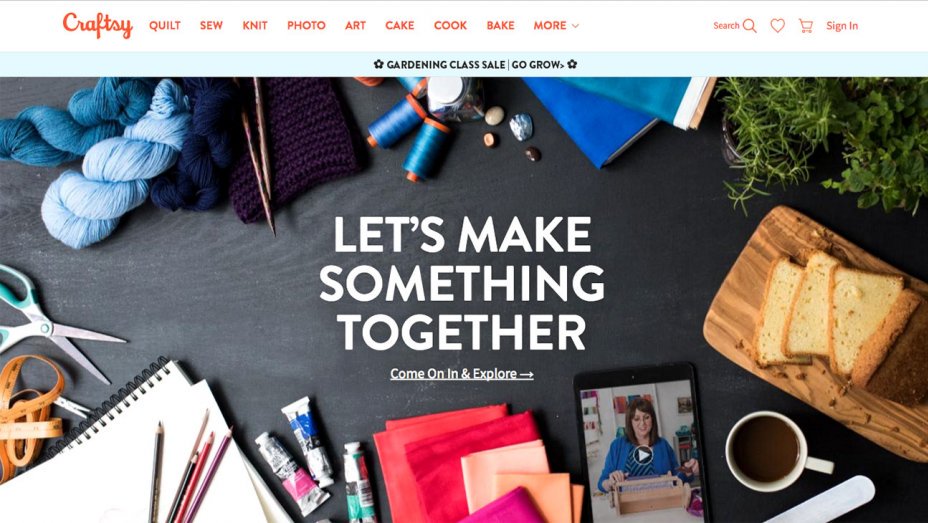This screenshot has height=523, width=928.
Task: Follow Come On In & Explore link
Action: [x=462, y=374]
